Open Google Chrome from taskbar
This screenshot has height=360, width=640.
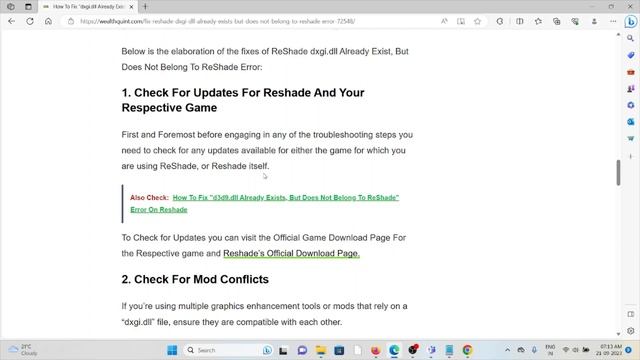[468, 350]
